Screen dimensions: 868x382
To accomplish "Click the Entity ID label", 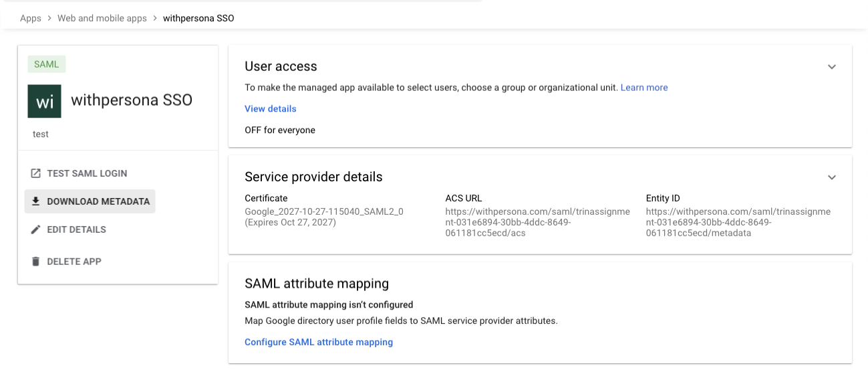I will point(663,198).
